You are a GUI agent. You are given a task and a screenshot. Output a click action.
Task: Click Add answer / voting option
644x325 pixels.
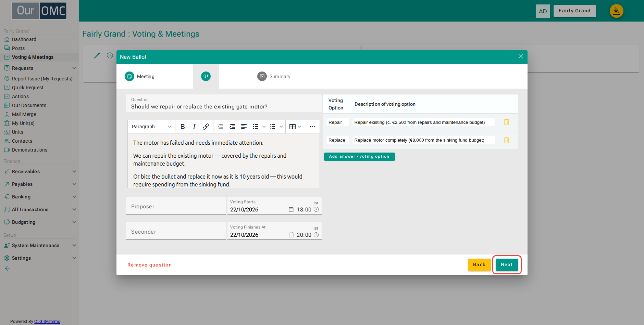(x=359, y=156)
